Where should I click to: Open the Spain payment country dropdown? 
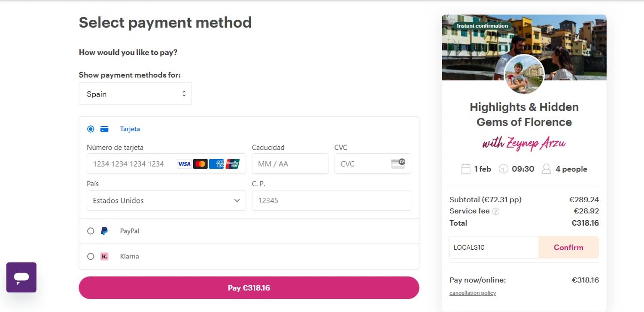point(135,94)
